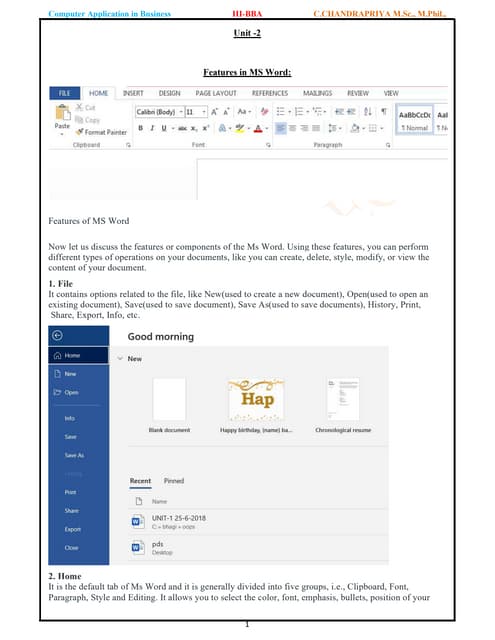Click the bullets list icon

click(280, 111)
